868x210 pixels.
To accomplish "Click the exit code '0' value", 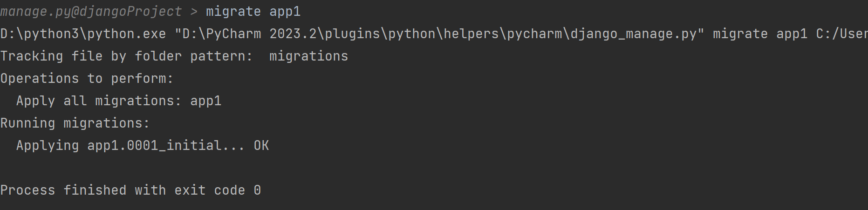I will coord(257,190).
